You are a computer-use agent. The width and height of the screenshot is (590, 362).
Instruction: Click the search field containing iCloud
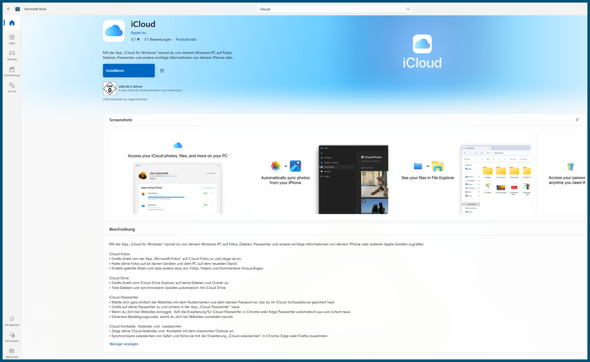click(x=335, y=9)
